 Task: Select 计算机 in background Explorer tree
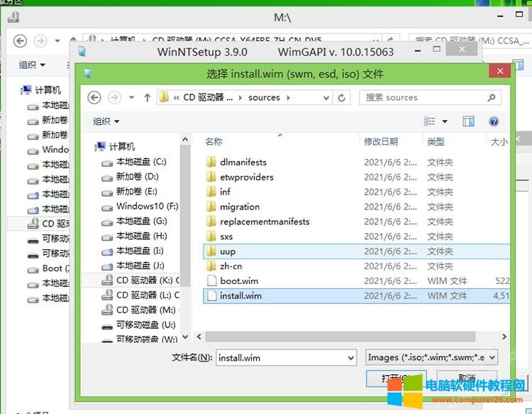click(x=41, y=90)
